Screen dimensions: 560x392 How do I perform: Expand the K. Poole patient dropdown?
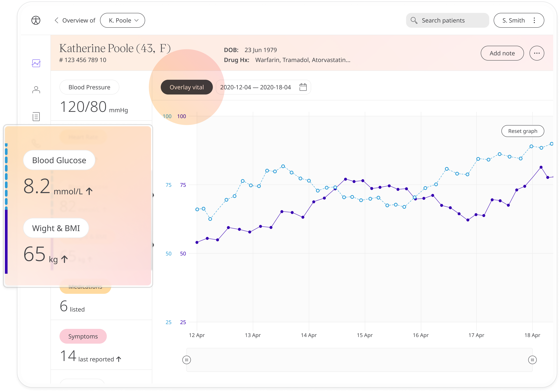tap(122, 20)
